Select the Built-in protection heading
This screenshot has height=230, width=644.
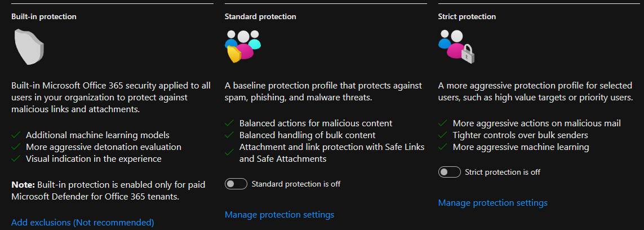[x=44, y=17]
